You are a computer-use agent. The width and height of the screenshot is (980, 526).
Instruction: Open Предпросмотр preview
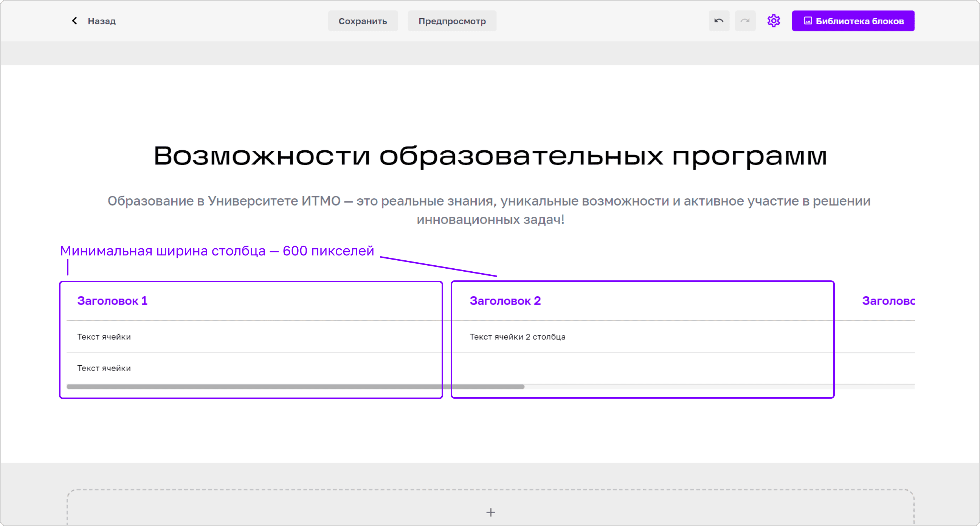click(x=452, y=21)
